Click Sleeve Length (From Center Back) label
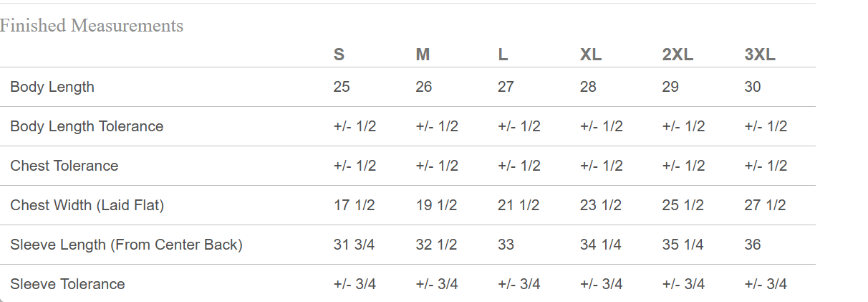Image resolution: width=868 pixels, height=302 pixels. tap(127, 245)
